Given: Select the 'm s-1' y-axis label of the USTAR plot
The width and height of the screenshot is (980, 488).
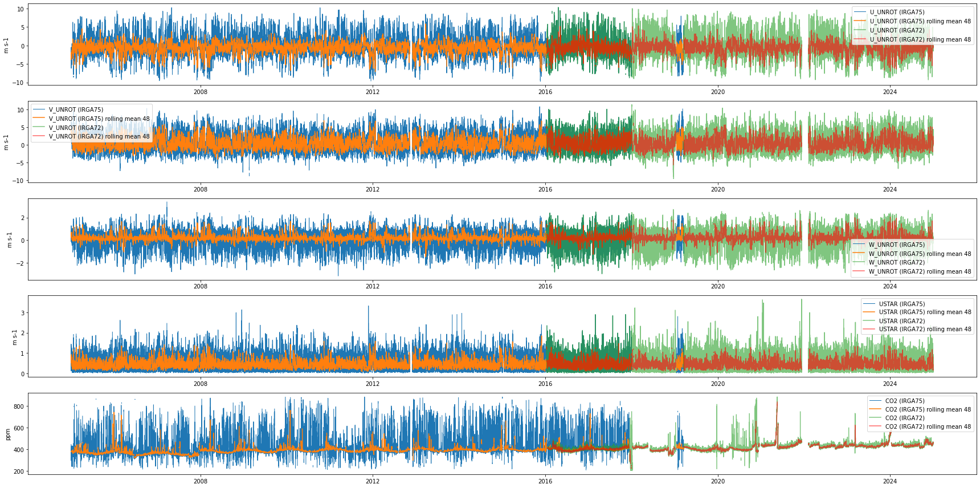Looking at the screenshot, I should tap(14, 336).
